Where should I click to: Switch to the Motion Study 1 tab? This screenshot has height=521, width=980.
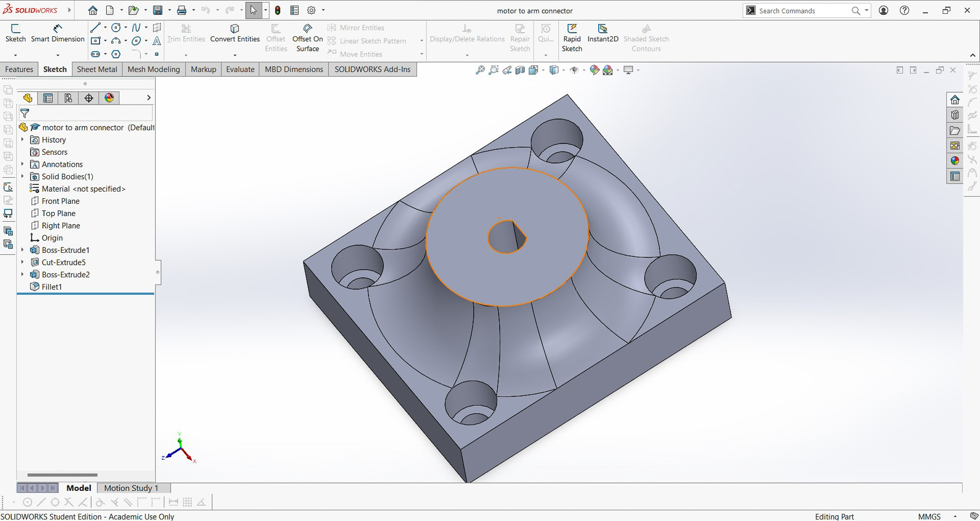[131, 487]
